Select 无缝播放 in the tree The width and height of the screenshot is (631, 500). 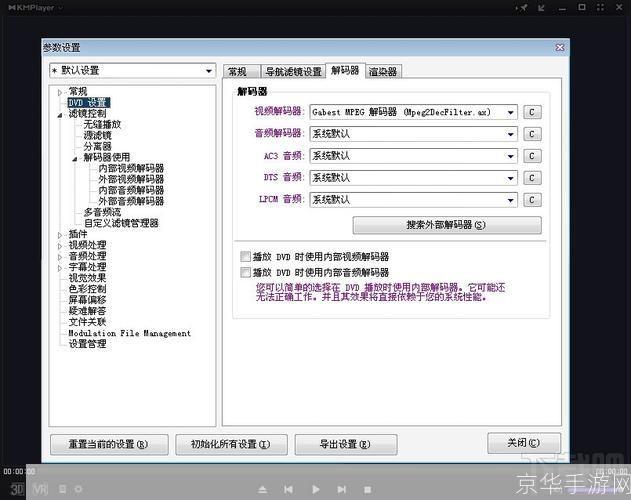tap(102, 124)
